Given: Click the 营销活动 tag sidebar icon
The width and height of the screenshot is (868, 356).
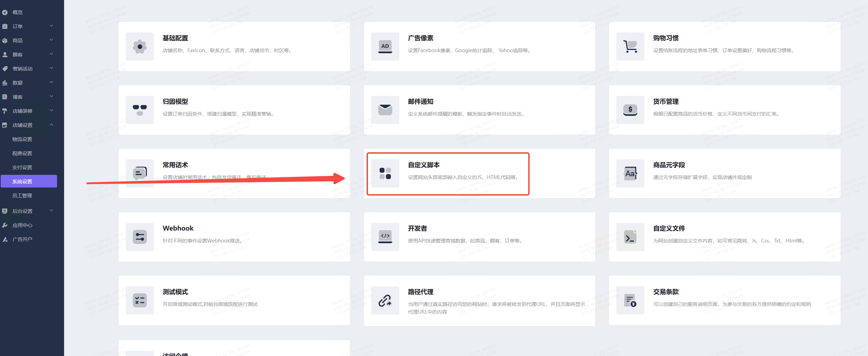Looking at the screenshot, I should [x=5, y=69].
